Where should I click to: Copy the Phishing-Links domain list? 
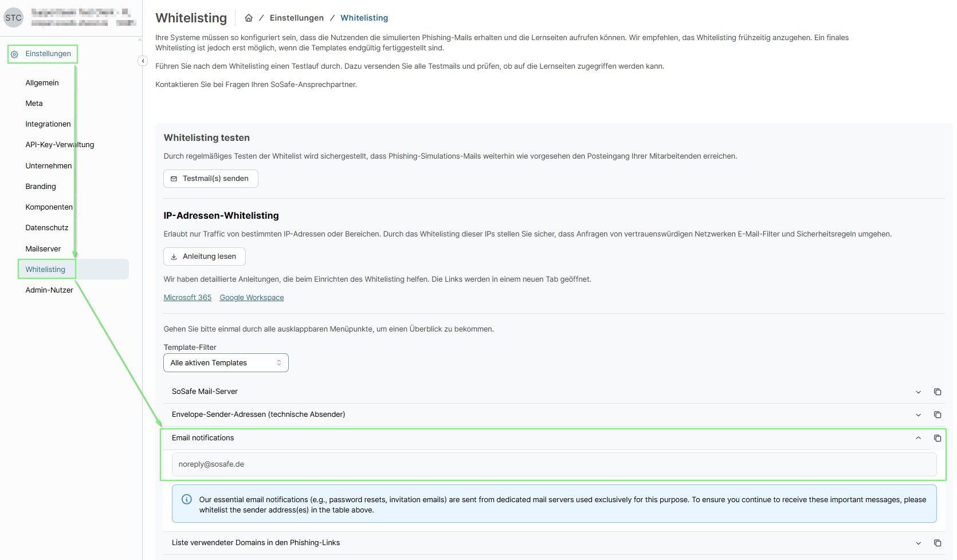(938, 543)
